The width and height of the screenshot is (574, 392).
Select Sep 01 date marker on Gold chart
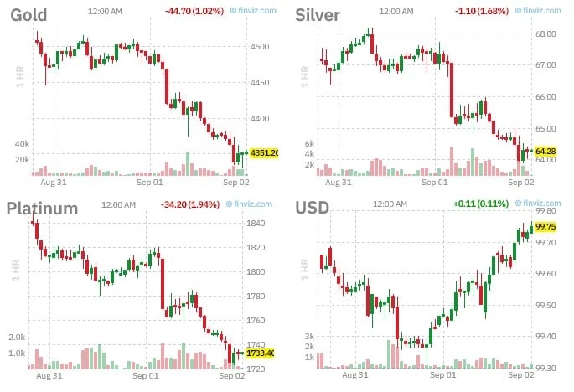tap(150, 182)
